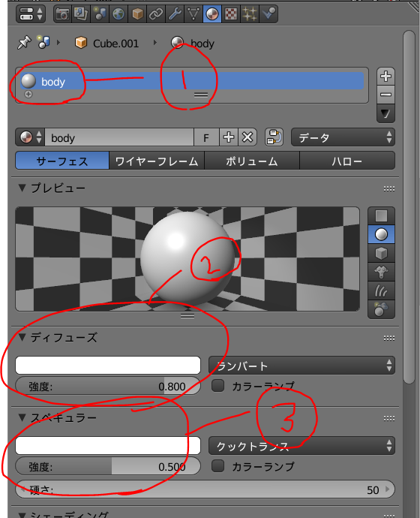
Task: Open the Object Constraints tab (chain icon)
Action: [156, 14]
